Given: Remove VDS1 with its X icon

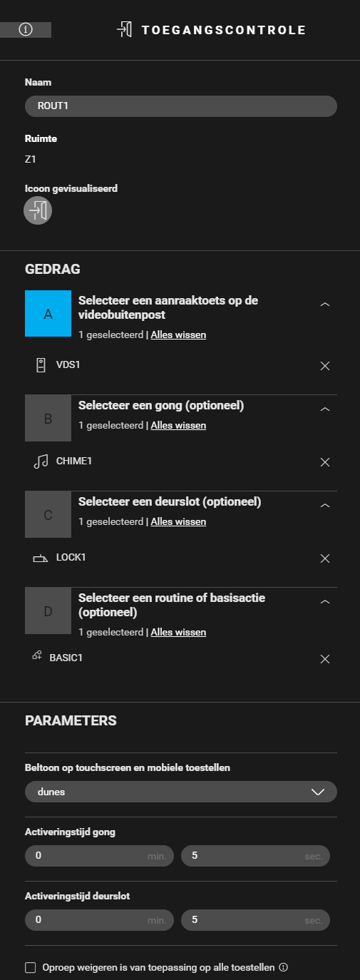Looking at the screenshot, I should [x=325, y=366].
